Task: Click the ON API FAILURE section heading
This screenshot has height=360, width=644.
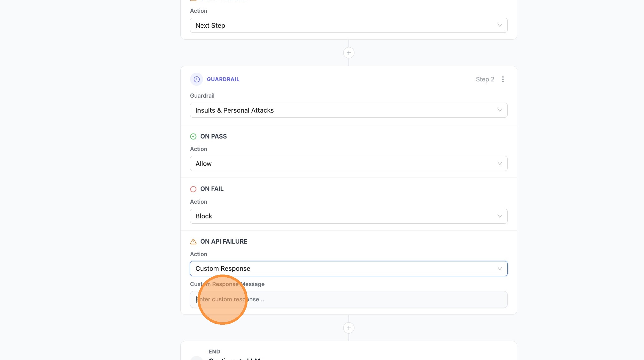Action: point(224,241)
